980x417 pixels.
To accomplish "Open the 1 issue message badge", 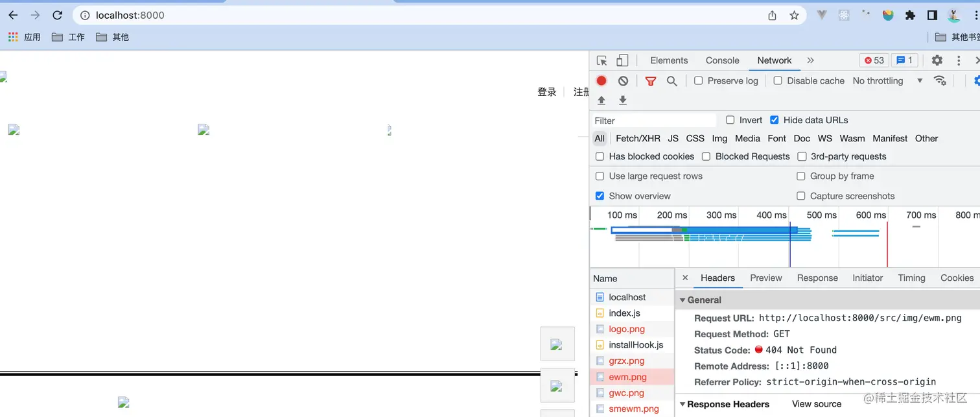I will tap(905, 60).
